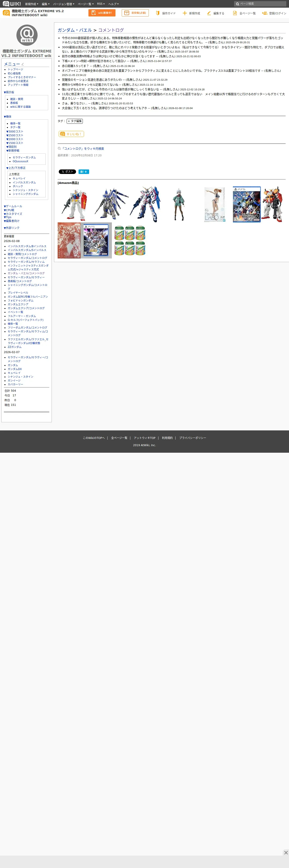Open the orange Gundam model thumbnail
This screenshot has height=868, width=289.
[x=272, y=204]
